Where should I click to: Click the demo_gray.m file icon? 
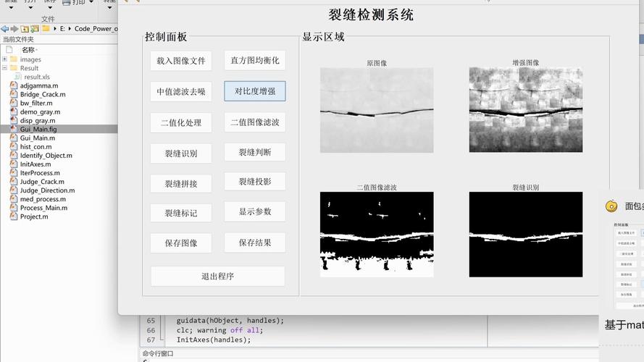point(14,111)
